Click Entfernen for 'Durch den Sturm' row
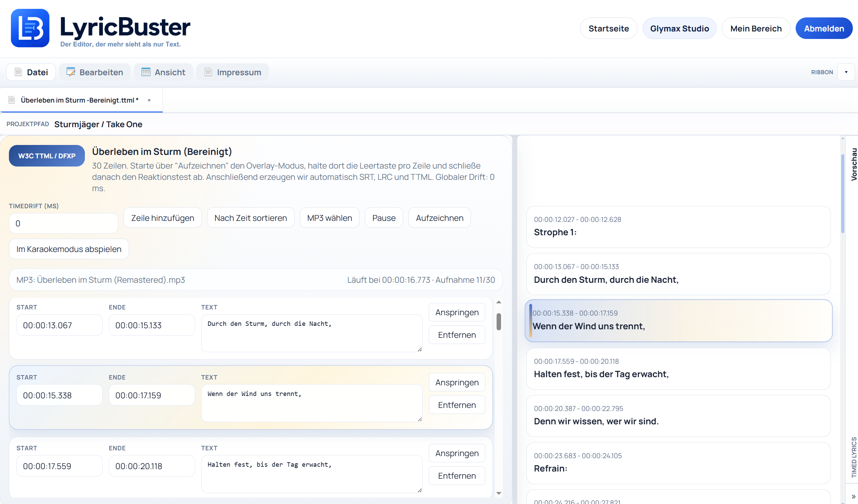The width and height of the screenshot is (858, 504). tap(457, 335)
